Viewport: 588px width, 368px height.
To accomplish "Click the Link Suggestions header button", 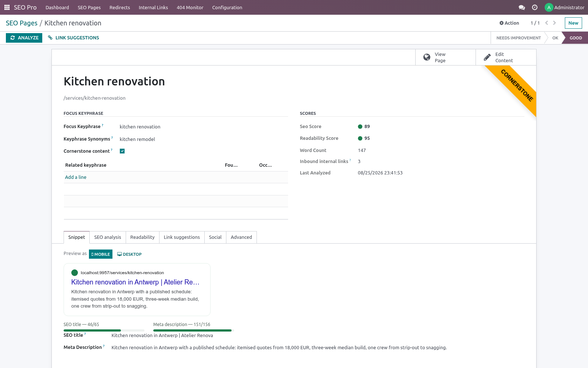I will (73, 38).
